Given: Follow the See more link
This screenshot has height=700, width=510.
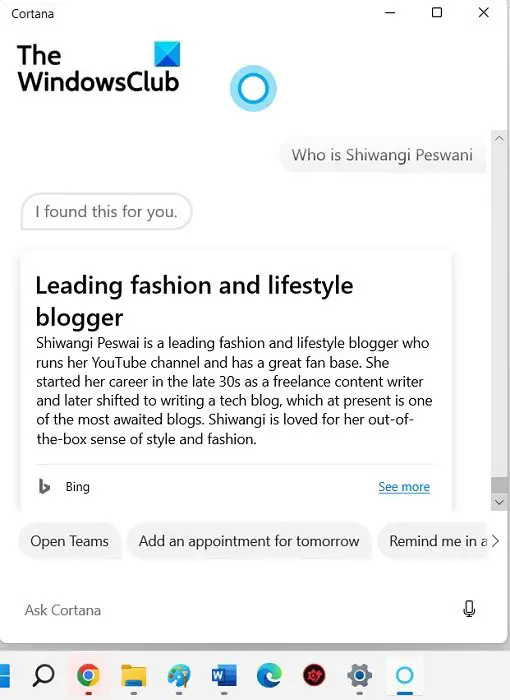Looking at the screenshot, I should tap(404, 487).
